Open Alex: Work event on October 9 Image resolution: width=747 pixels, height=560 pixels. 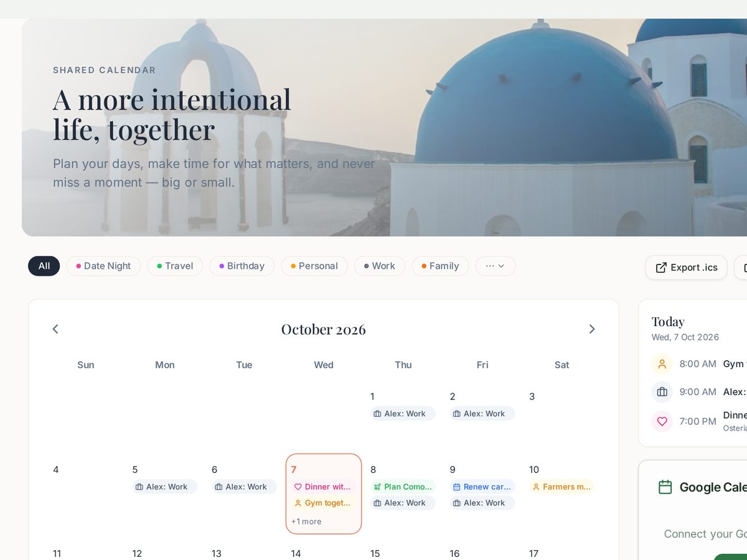[x=482, y=503]
